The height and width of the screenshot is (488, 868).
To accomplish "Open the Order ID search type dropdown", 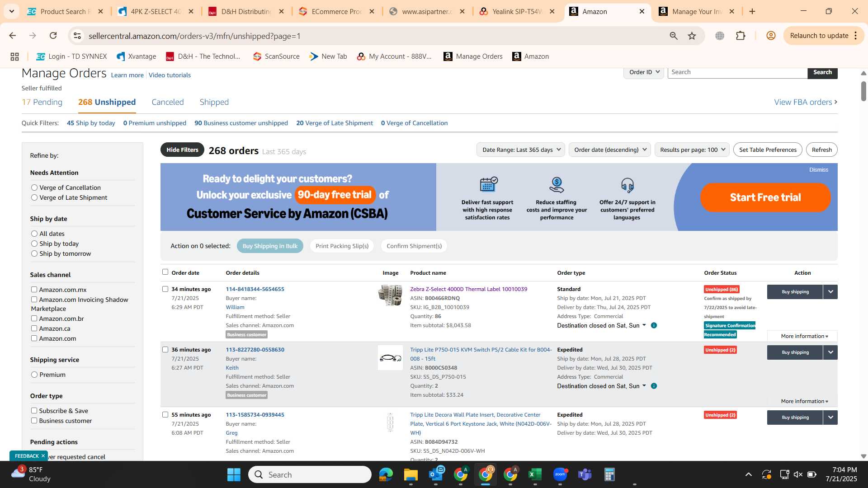I will pos(644,72).
